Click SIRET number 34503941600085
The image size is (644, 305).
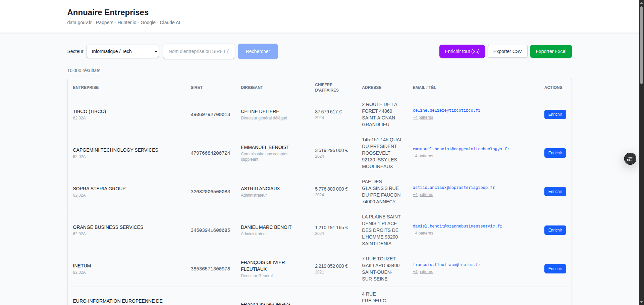point(210,230)
